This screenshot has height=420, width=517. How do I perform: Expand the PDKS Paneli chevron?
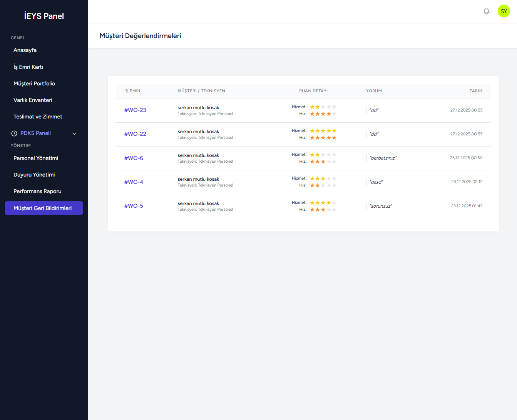[74, 133]
